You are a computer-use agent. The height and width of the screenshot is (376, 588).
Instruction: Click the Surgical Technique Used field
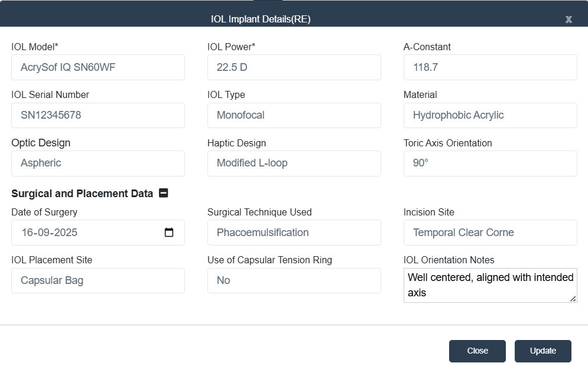click(294, 233)
